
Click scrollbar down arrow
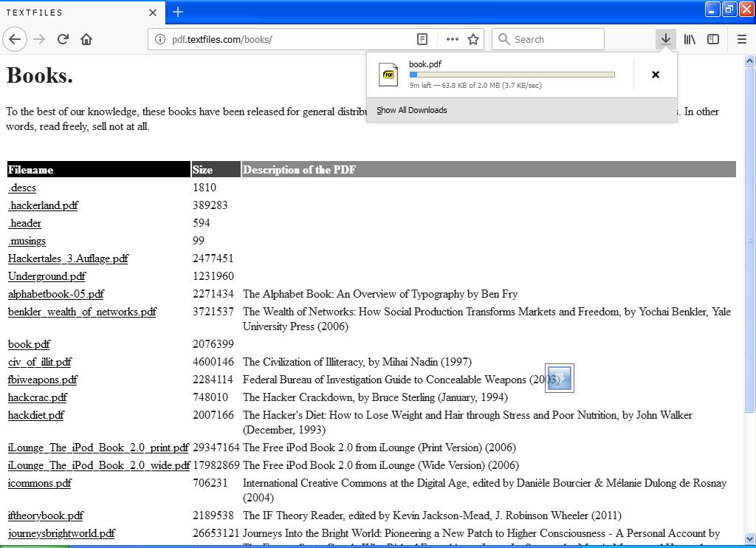pos(750,538)
